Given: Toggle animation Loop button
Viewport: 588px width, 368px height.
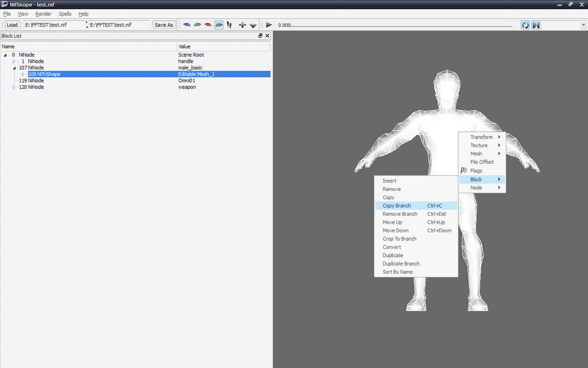Looking at the screenshot, I should (x=525, y=25).
